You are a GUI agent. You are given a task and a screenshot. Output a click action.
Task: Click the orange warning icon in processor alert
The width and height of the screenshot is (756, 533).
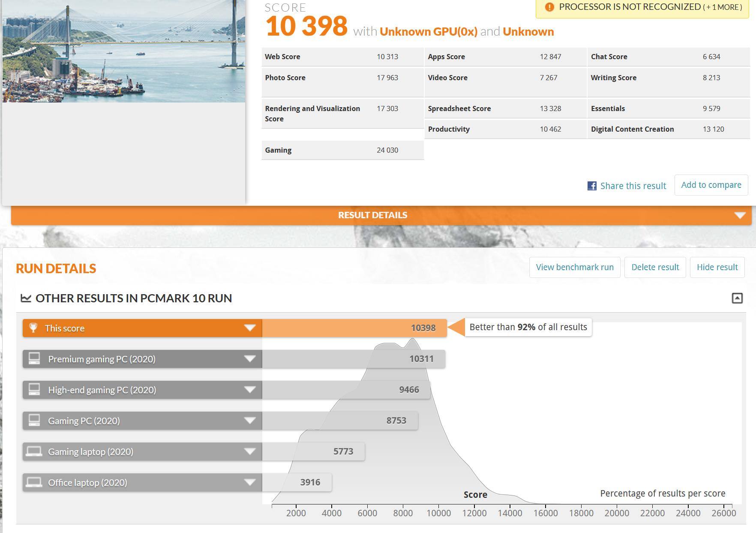[x=549, y=7]
